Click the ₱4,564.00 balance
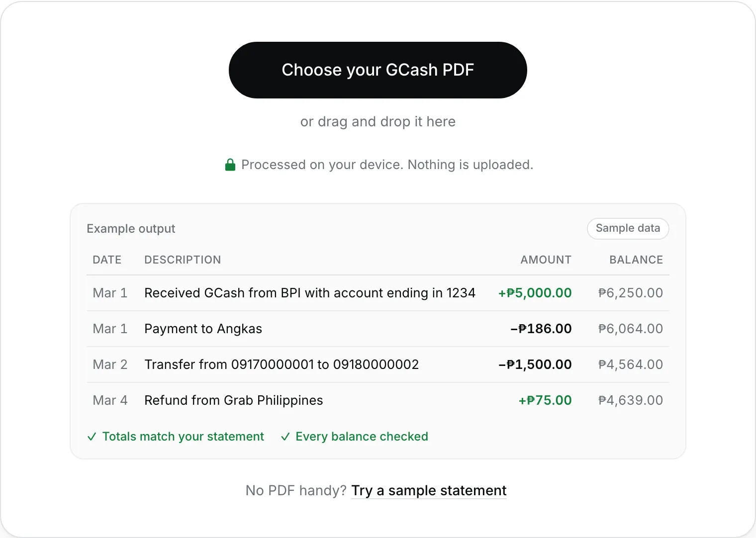 pos(631,364)
